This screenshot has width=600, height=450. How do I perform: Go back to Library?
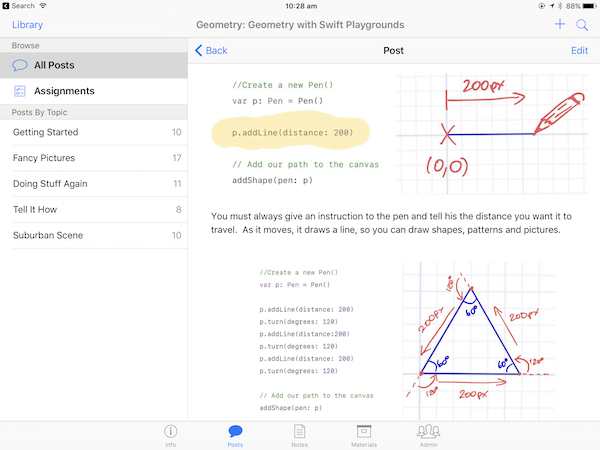[x=27, y=25]
